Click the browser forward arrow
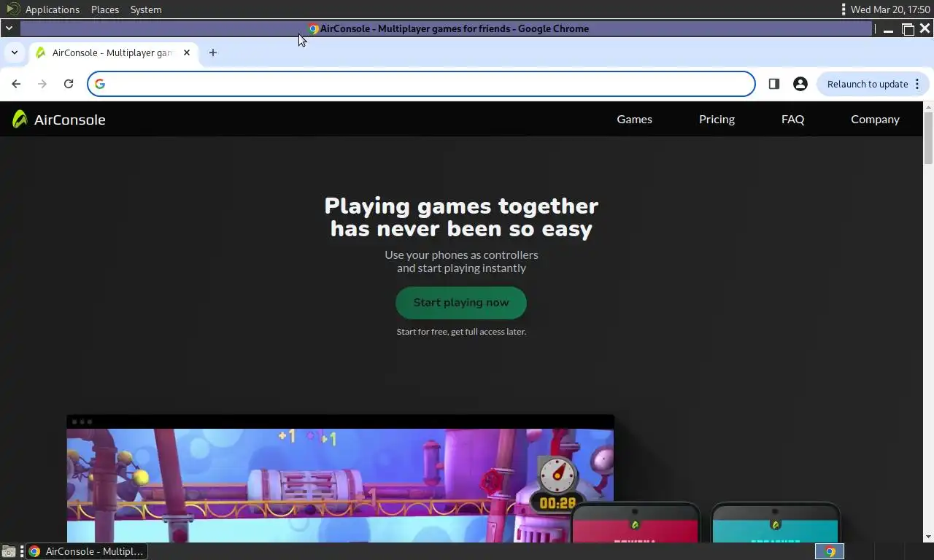Screen dimensions: 934x560 click(42, 84)
